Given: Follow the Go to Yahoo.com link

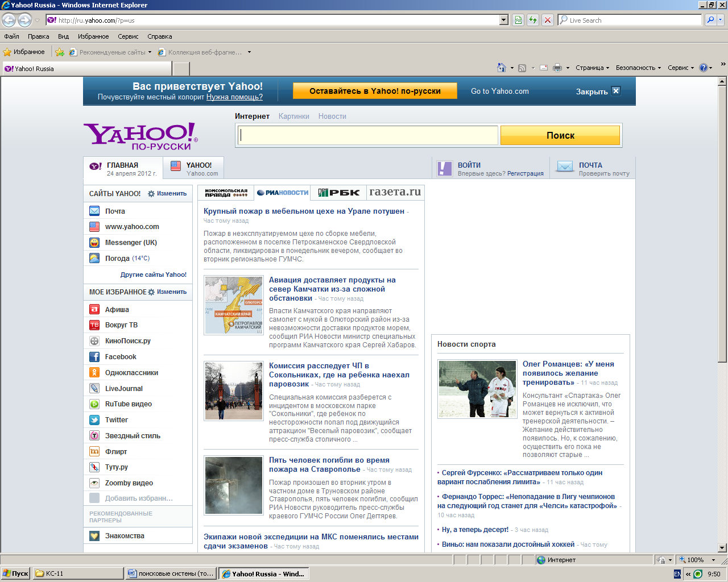Looking at the screenshot, I should pos(500,91).
